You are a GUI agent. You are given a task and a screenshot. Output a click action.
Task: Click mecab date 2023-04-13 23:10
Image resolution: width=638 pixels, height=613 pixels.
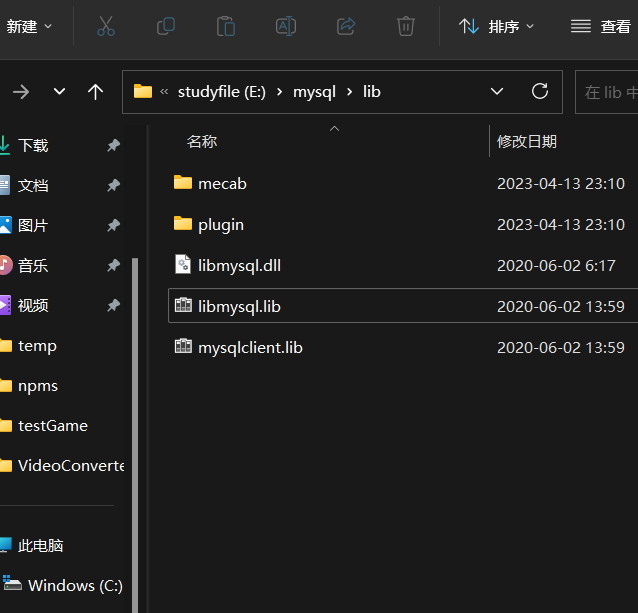[561, 183]
